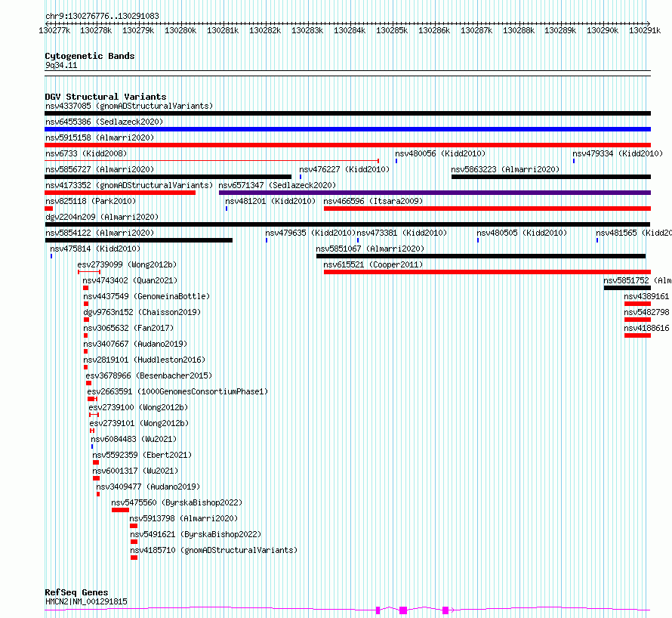672x618 pixels.
Task: Select the purple nsv6571347 Sedlazeck2020 bar
Action: 435,193
